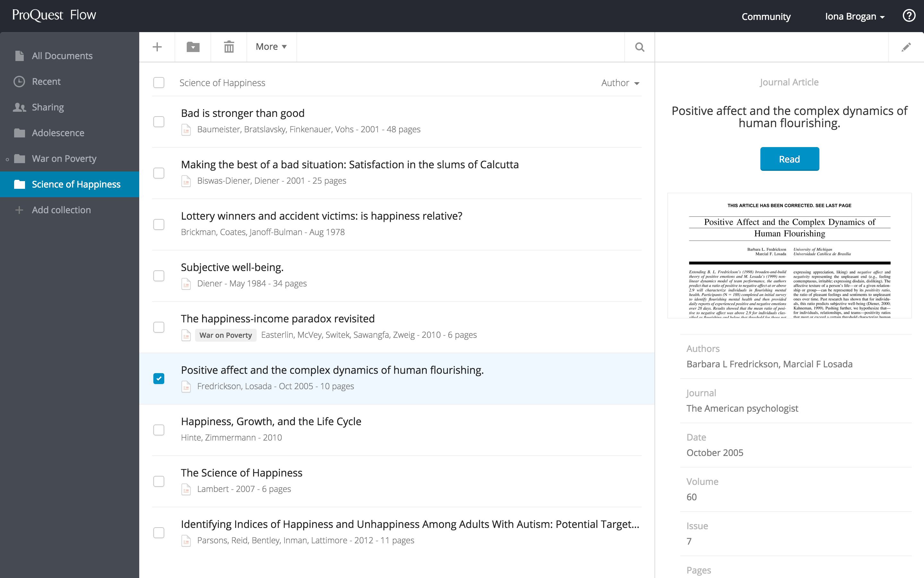Open Happiness, Growth, and the Life Cycle
The image size is (924, 578).
(271, 421)
